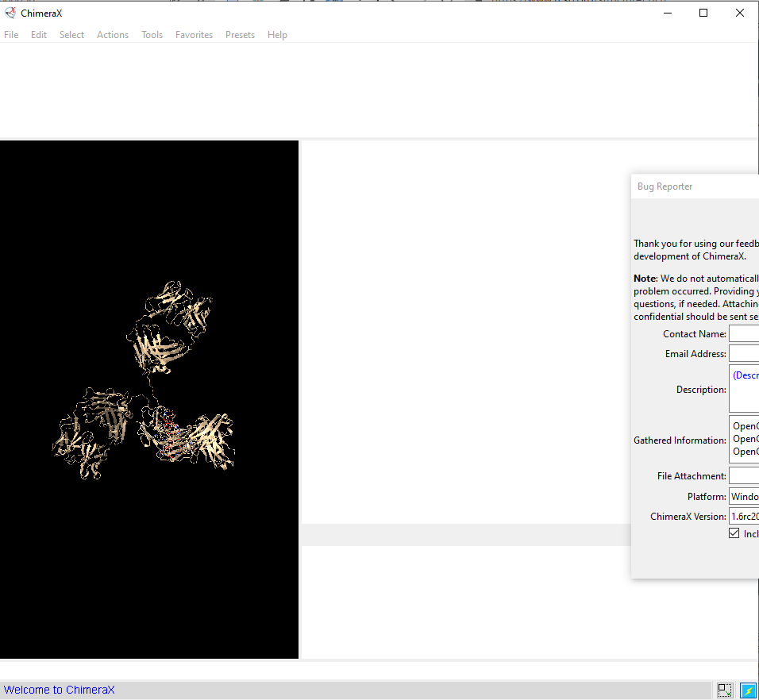
Task: Click the Contact Name input field
Action: [744, 334]
